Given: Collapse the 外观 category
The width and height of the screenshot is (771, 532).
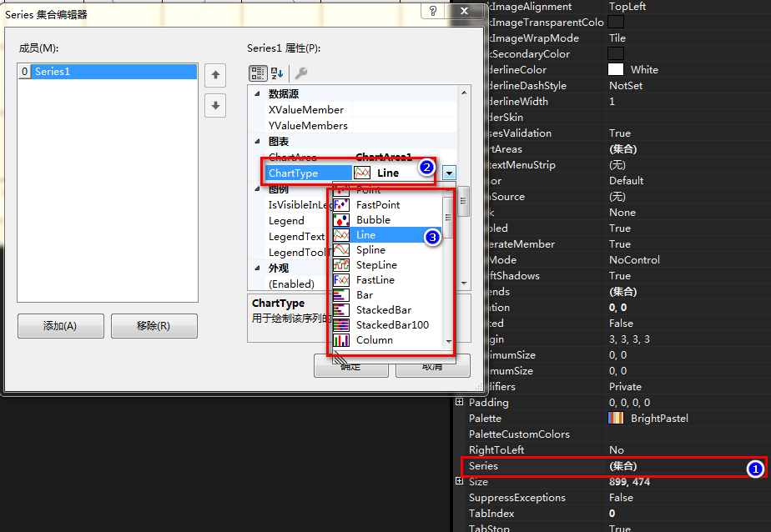Looking at the screenshot, I should coord(257,268).
